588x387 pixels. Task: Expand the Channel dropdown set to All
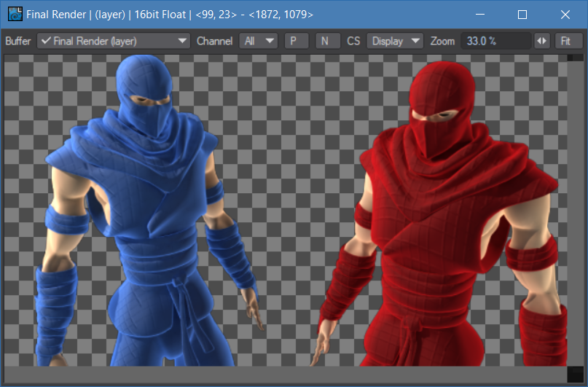259,41
